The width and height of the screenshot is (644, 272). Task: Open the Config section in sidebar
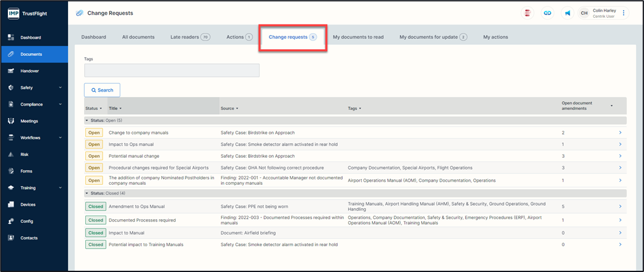[26, 221]
